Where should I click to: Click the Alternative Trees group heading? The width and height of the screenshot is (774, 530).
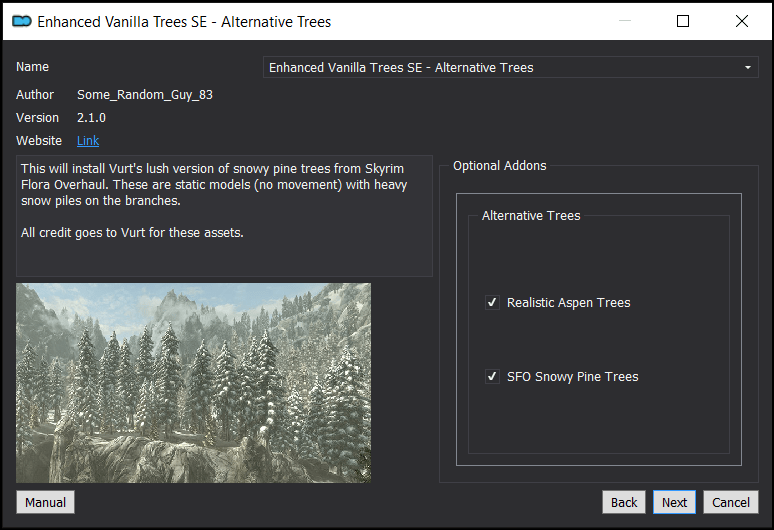pyautogui.click(x=531, y=216)
